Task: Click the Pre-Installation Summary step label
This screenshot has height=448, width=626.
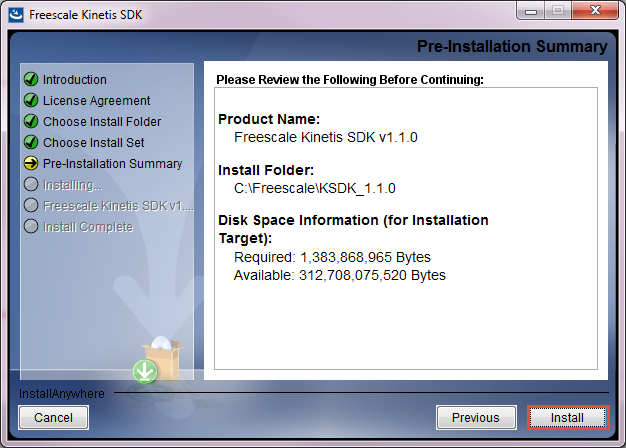Action: tap(113, 164)
